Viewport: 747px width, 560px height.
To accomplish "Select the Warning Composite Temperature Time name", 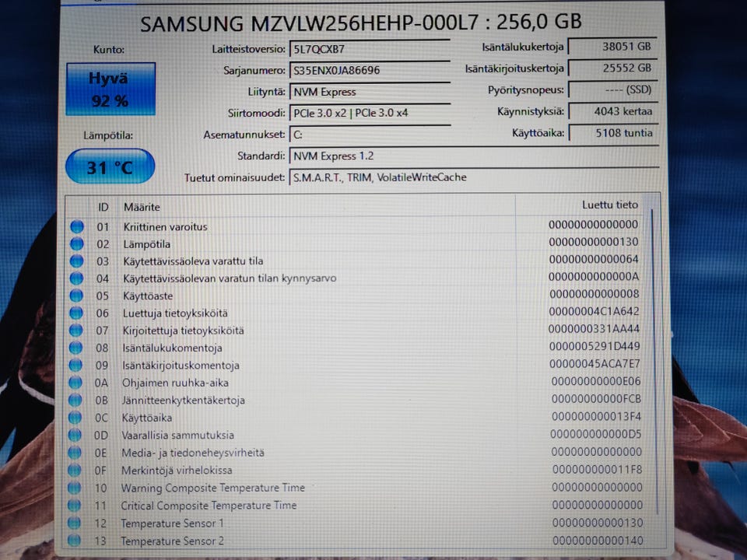I will click(212, 488).
